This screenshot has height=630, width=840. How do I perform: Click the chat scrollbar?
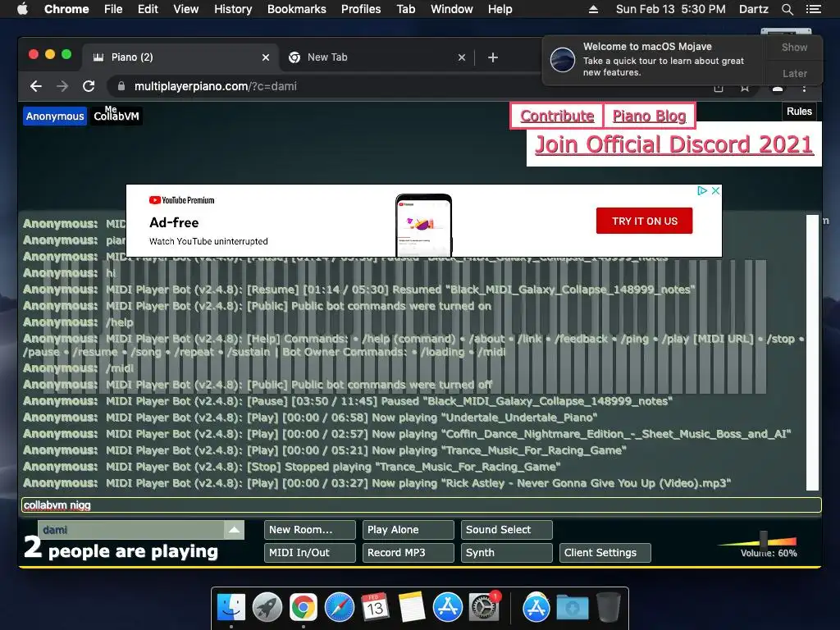click(x=812, y=353)
